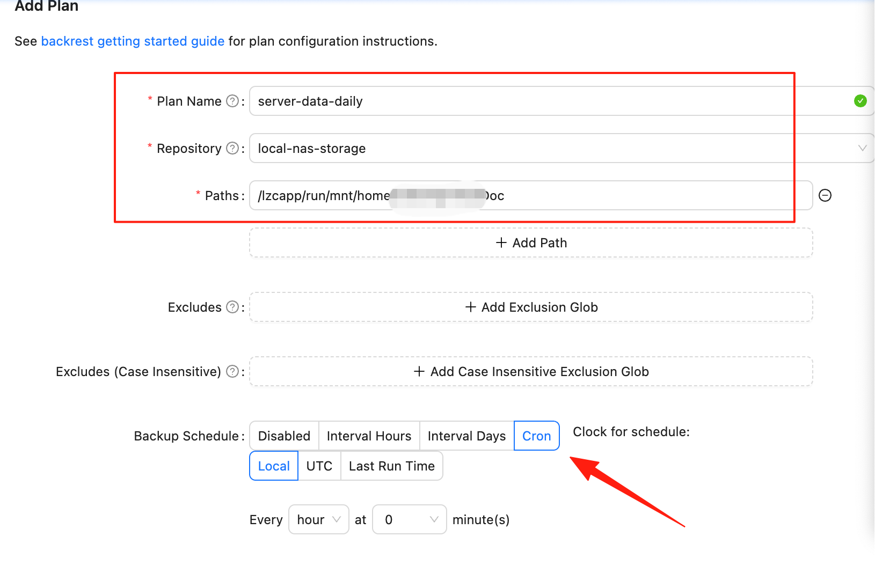Click the green checkmark in Plan Name field
This screenshot has width=875, height=588.
861,101
